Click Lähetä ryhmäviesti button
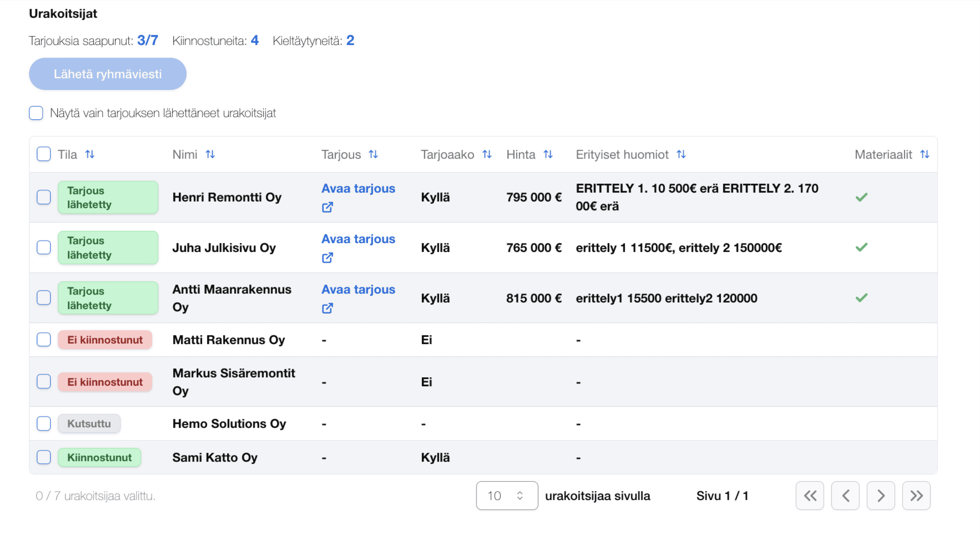This screenshot has height=534, width=980. [x=108, y=74]
